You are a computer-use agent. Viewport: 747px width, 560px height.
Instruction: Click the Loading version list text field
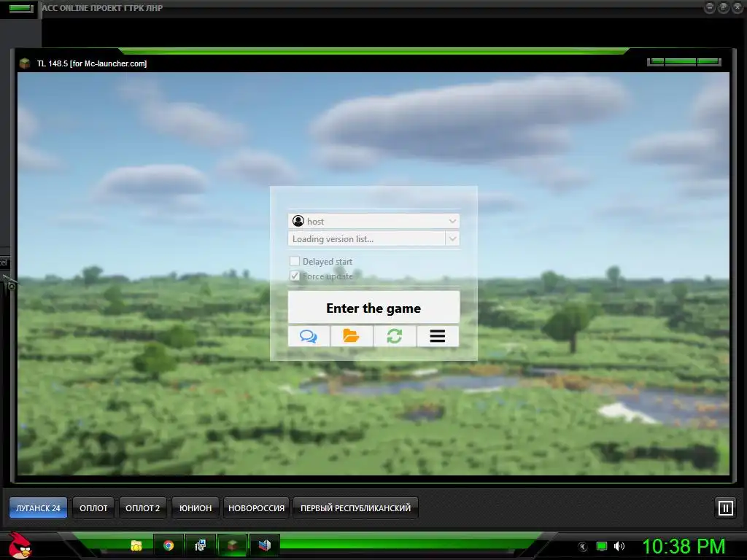click(367, 238)
